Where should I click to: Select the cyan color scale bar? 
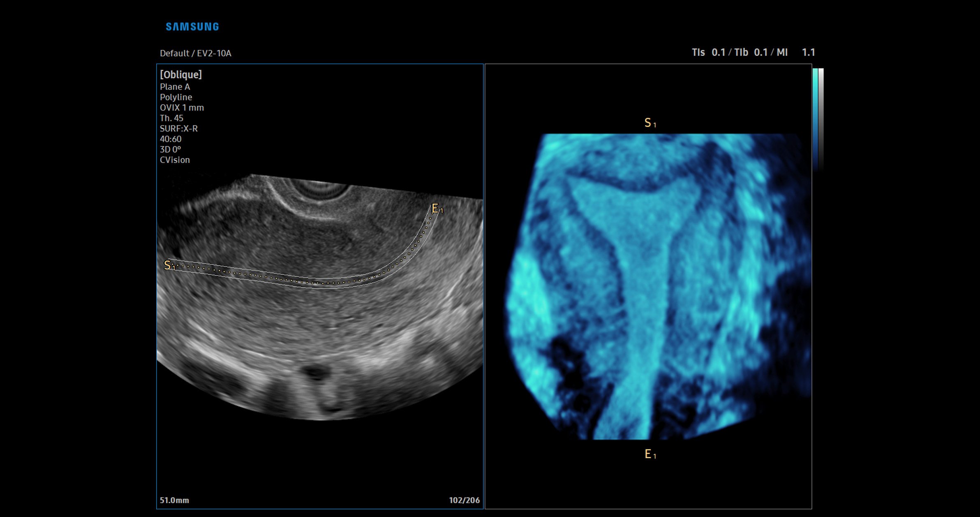(x=815, y=119)
